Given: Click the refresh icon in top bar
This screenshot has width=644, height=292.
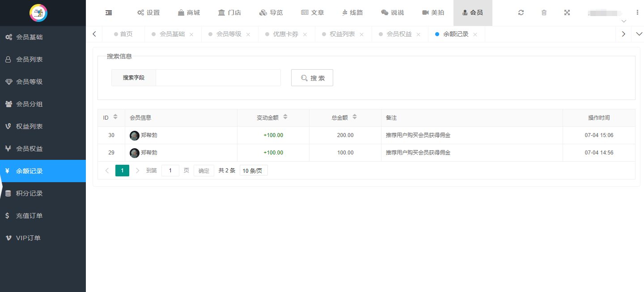Looking at the screenshot, I should (x=521, y=13).
